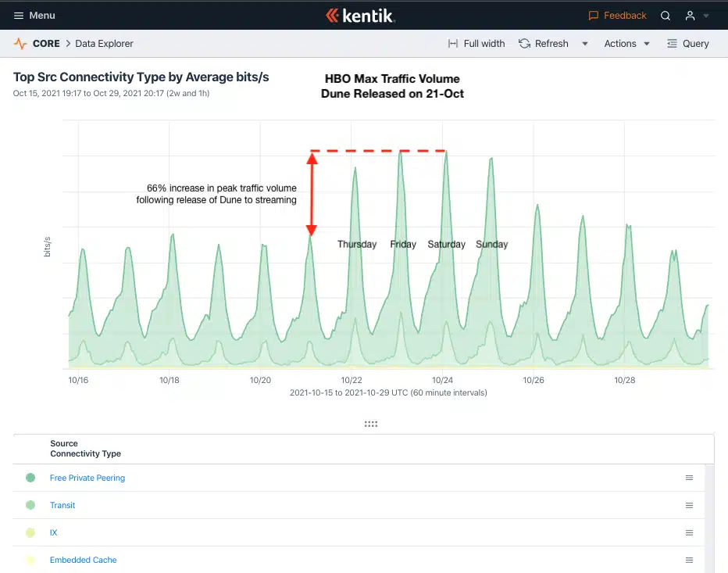Click the Full width icon

pos(453,44)
